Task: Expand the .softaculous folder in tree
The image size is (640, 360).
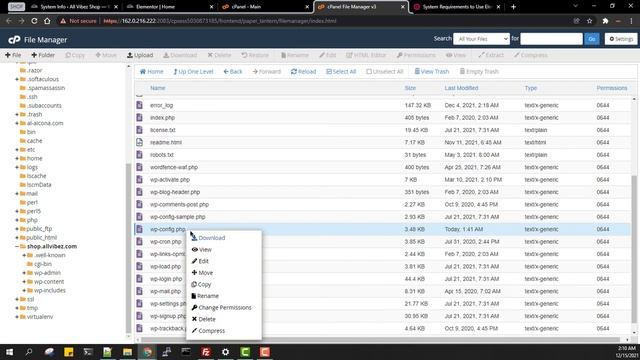Action: pyautogui.click(x=17, y=79)
